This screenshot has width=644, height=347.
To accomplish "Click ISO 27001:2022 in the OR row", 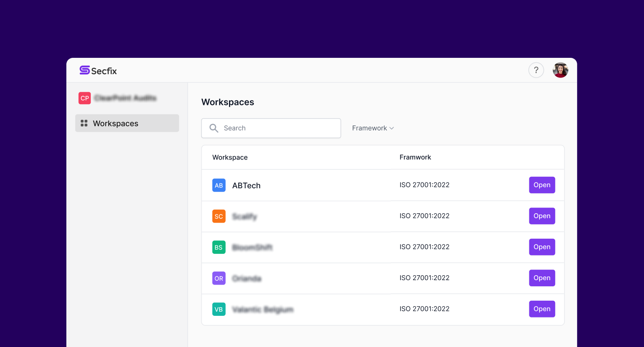I will click(424, 278).
